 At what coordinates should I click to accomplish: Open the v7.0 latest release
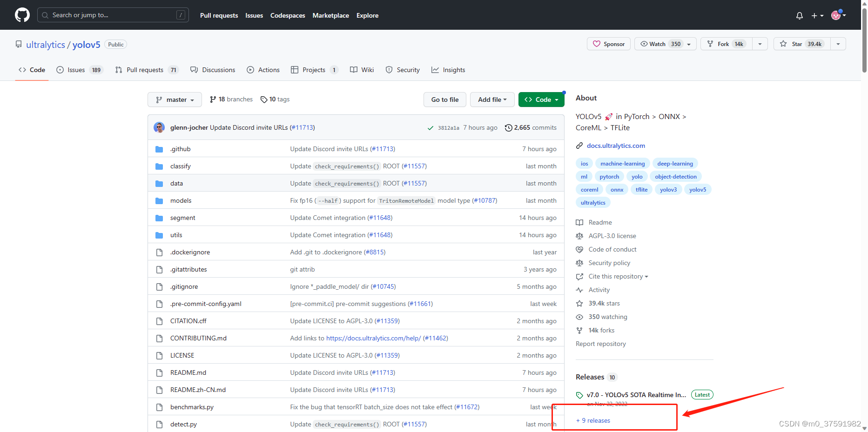click(636, 395)
